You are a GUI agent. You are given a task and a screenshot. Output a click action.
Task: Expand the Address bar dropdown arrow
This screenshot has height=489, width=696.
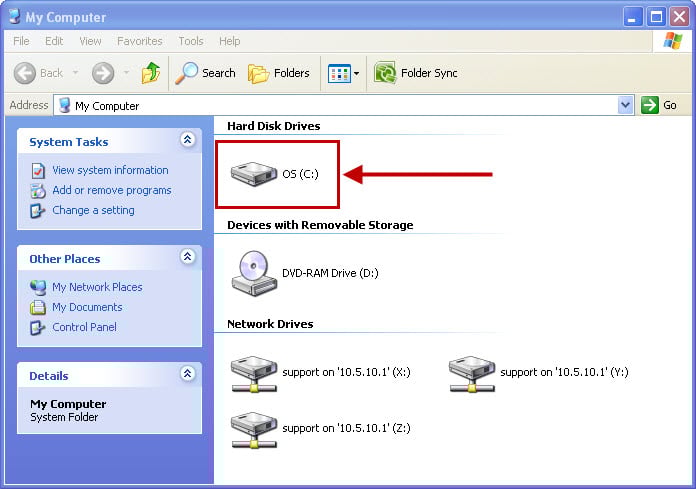[625, 105]
